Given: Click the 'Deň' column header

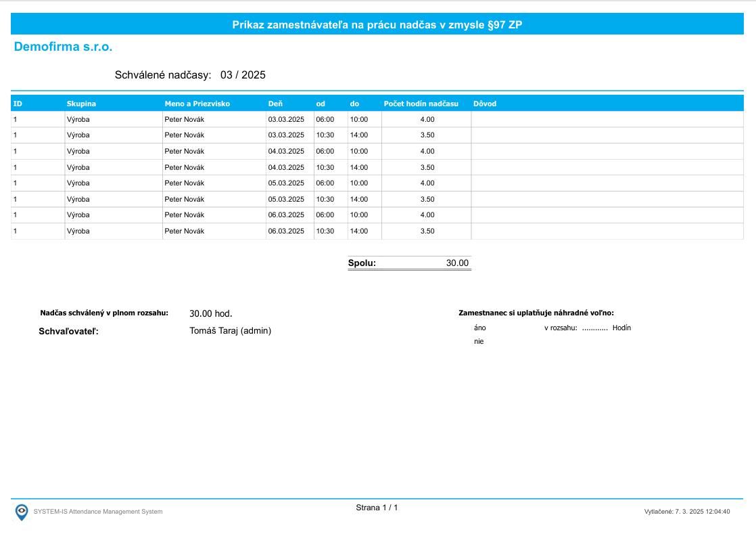Looking at the screenshot, I should [275, 104].
